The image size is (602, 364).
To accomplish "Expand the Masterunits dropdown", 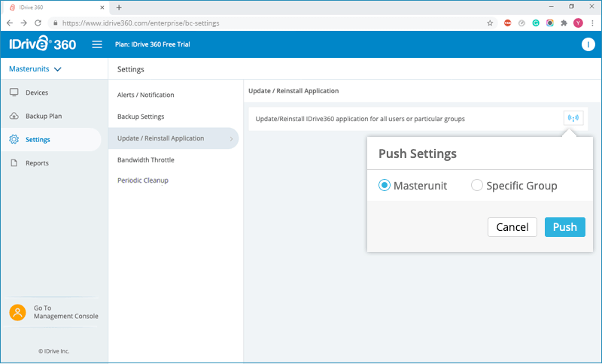I will 35,69.
